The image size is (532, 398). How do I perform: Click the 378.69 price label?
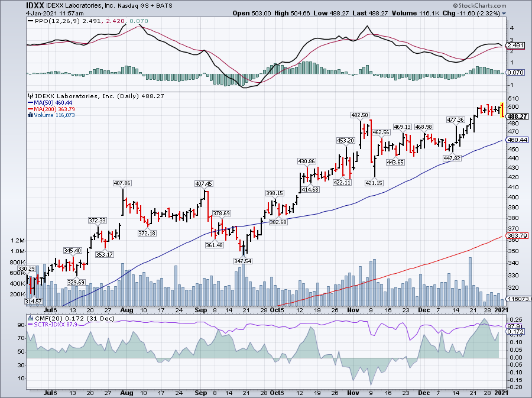tap(222, 213)
